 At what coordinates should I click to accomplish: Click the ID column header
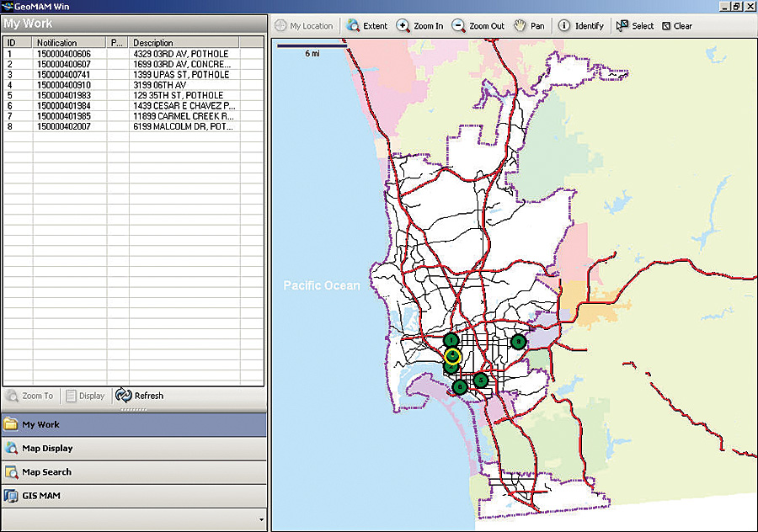(x=17, y=43)
